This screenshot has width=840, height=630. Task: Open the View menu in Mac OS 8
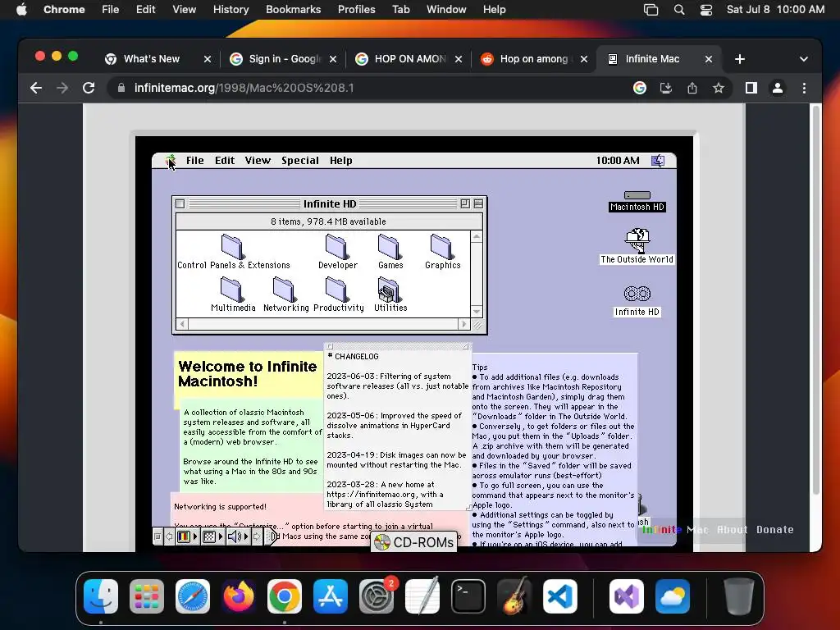[x=258, y=160]
